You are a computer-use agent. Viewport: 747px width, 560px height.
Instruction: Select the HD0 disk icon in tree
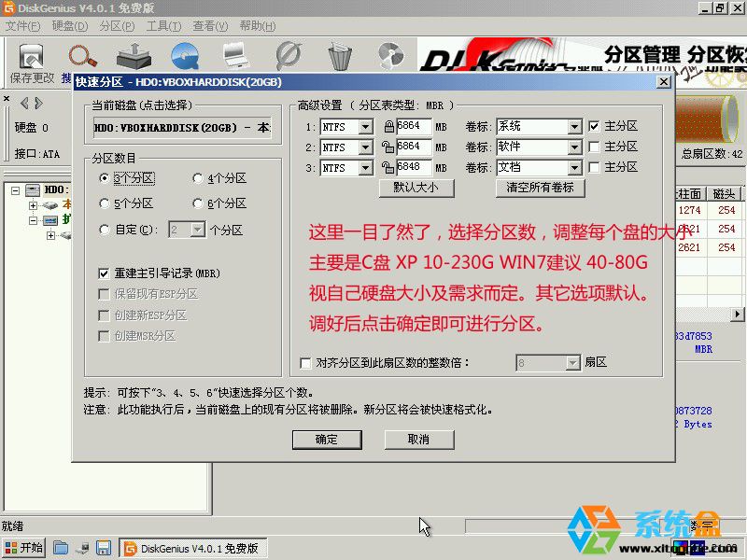click(x=33, y=190)
